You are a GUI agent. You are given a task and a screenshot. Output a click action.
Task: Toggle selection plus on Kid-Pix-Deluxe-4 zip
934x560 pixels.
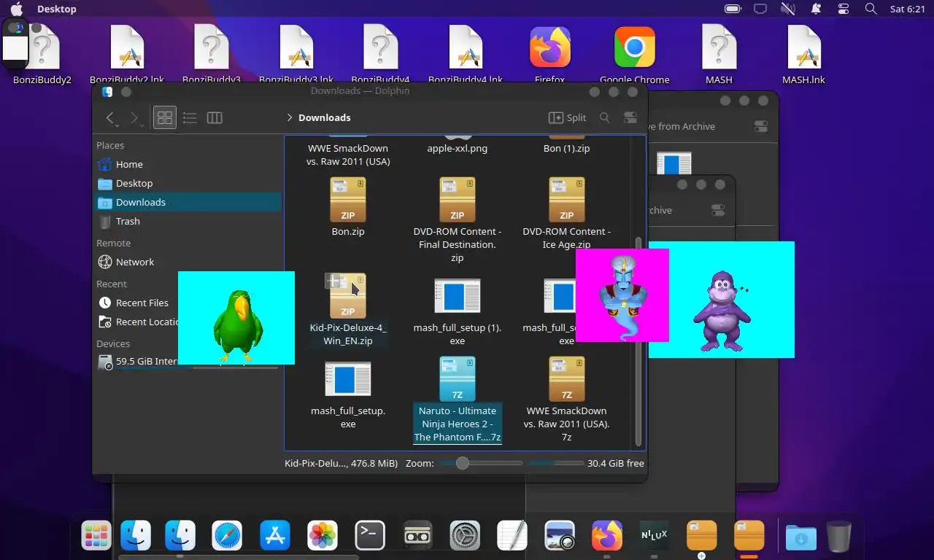pos(333,281)
